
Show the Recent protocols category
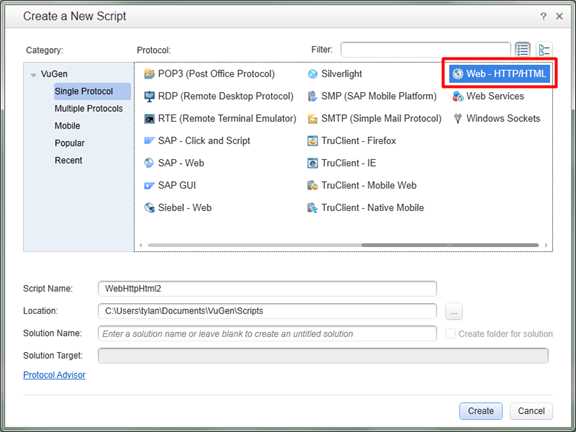68,160
